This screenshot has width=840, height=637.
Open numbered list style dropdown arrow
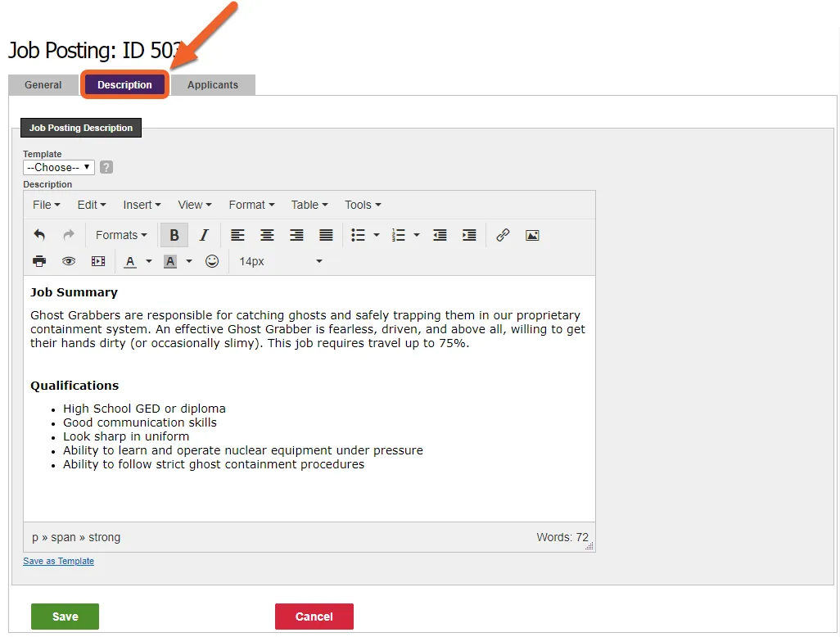pos(417,235)
